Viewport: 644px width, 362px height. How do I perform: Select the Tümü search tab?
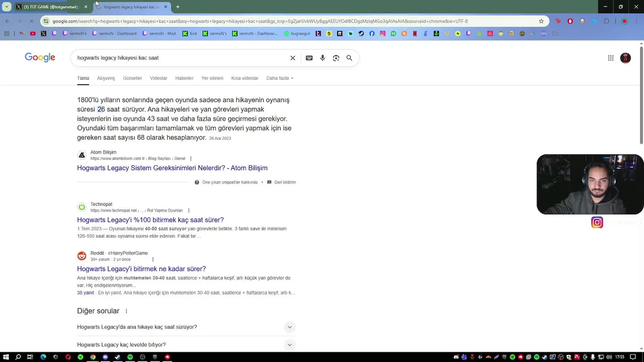tap(83, 78)
